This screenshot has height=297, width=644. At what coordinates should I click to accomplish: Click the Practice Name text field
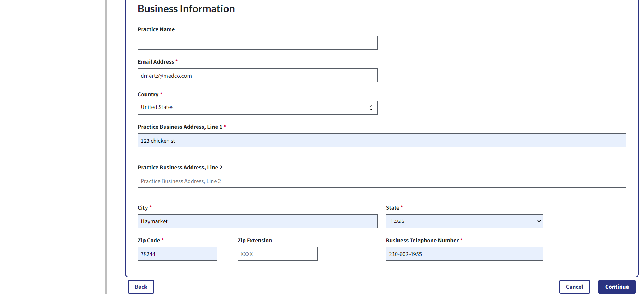257,43
